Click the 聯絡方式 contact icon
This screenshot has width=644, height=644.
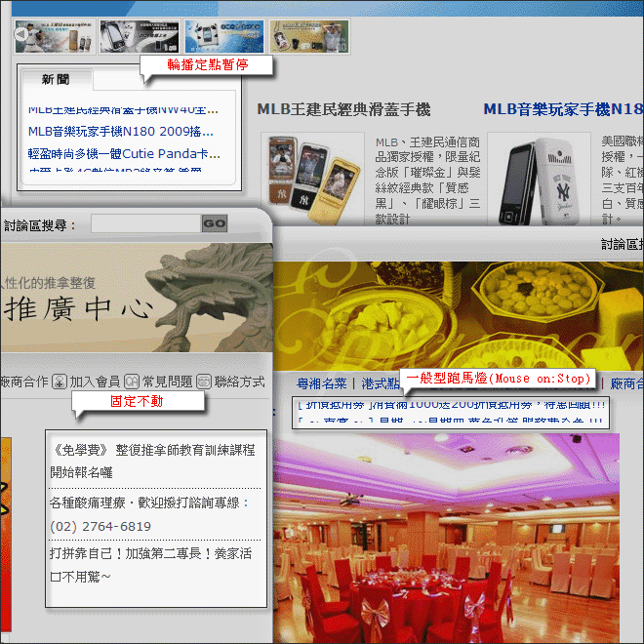204,382
